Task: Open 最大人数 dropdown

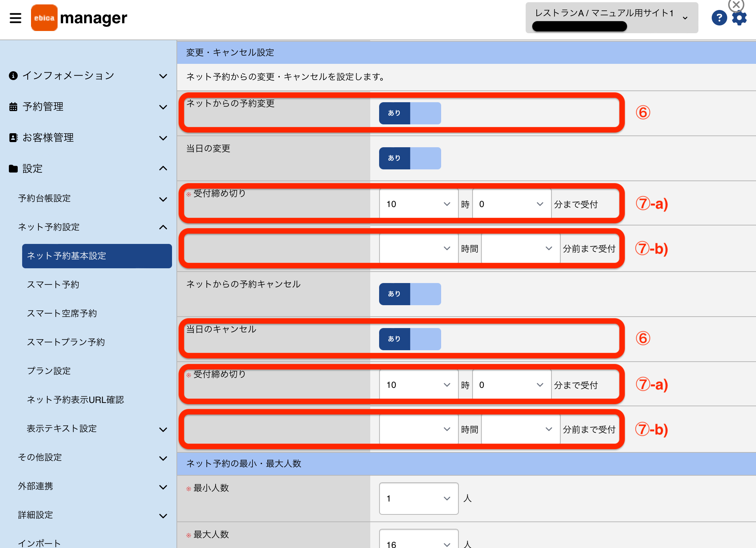Action: [x=419, y=539]
